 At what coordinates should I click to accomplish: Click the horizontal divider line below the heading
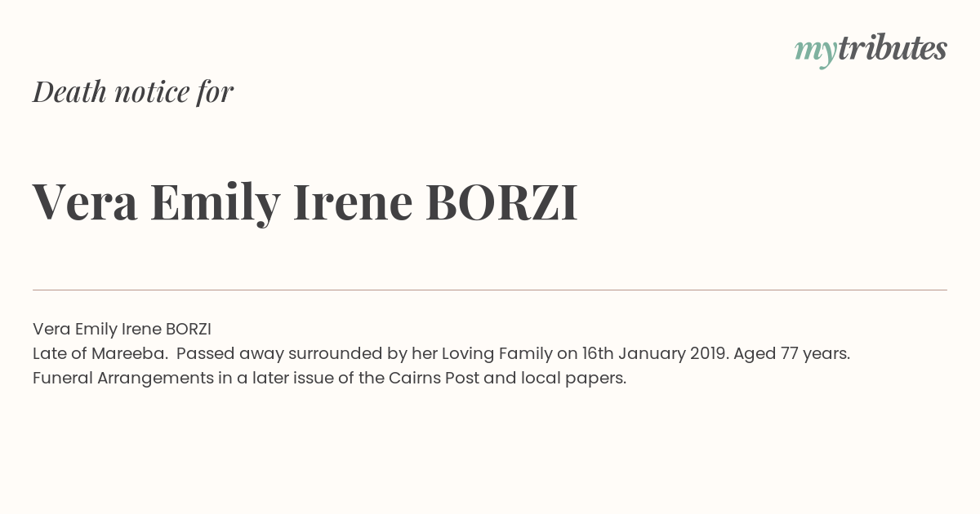click(490, 290)
